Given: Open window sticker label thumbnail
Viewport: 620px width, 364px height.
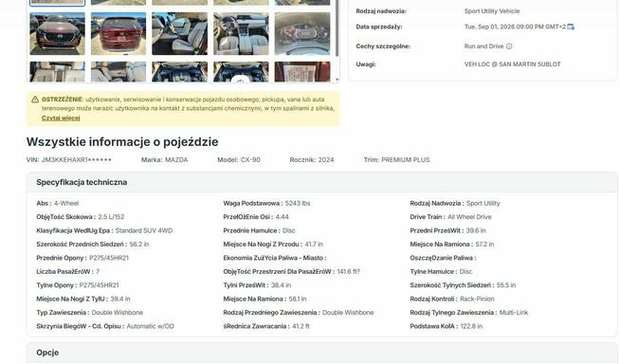Looking at the screenshot, I should [302, 71].
